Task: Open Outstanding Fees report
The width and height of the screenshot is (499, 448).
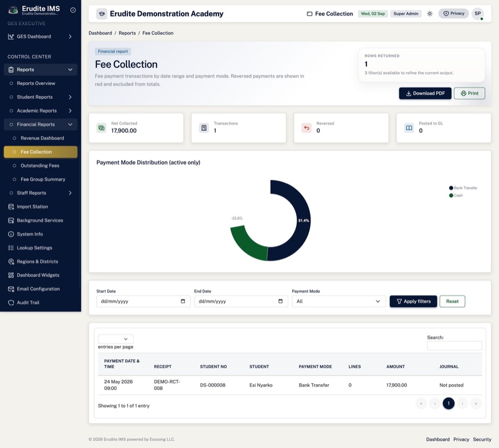Action: tap(40, 165)
